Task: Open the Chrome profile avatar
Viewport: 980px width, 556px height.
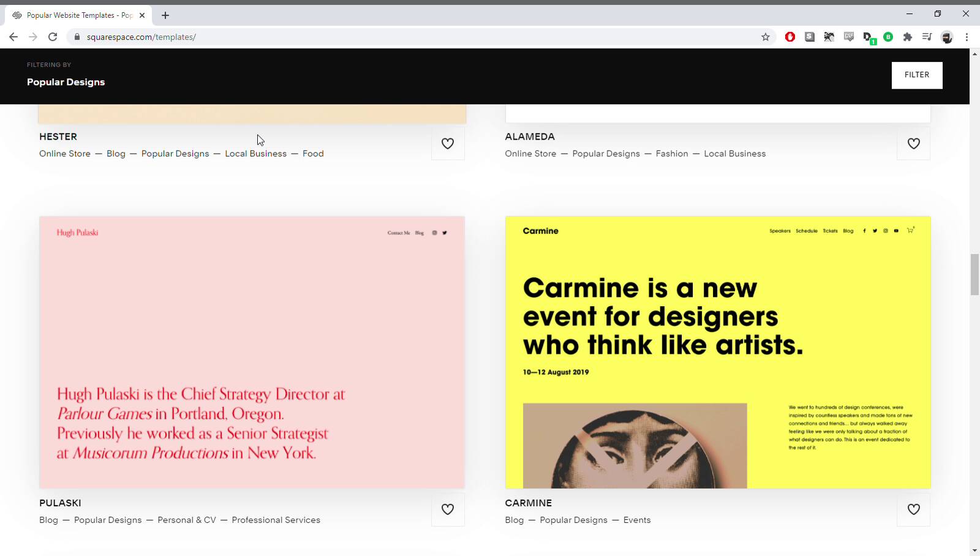Action: [947, 37]
